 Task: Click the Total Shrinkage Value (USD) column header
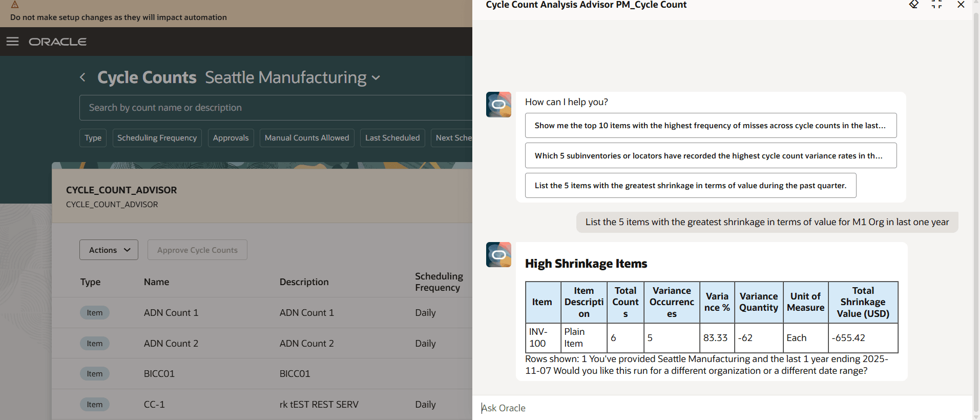(863, 302)
